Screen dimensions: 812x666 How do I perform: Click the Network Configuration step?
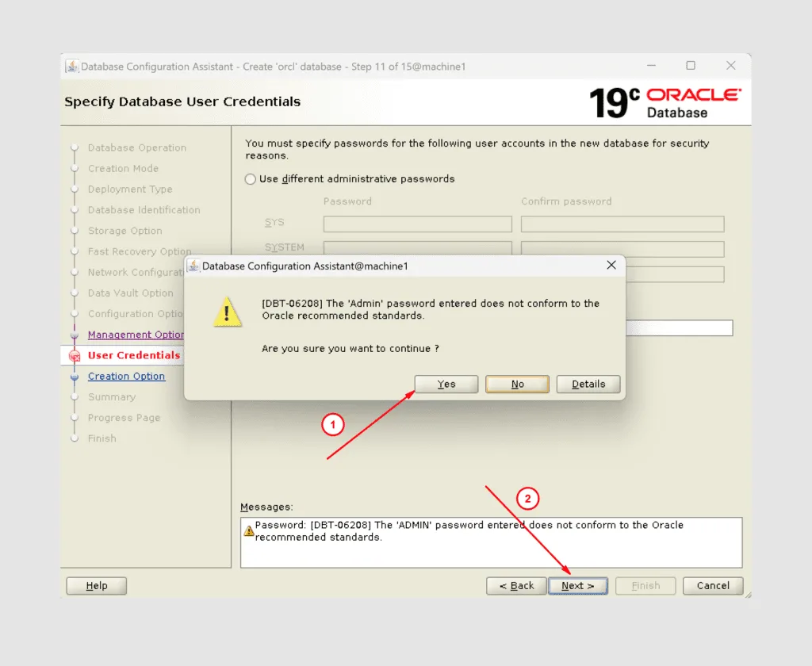click(x=136, y=272)
